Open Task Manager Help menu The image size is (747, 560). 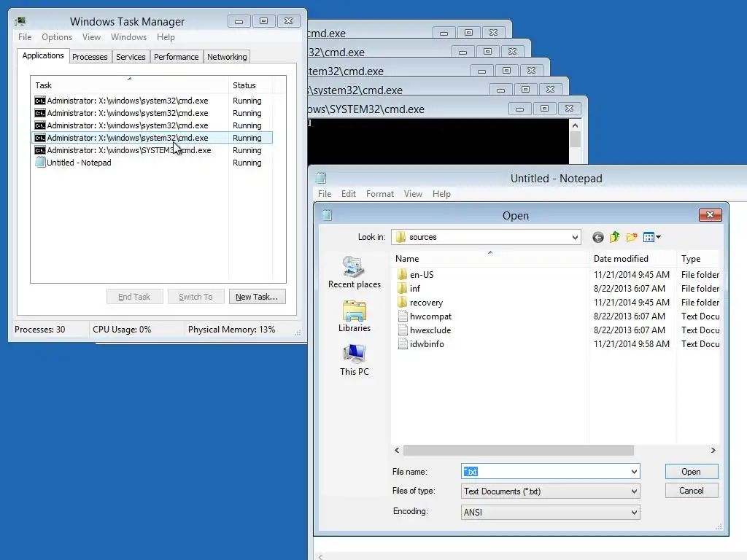click(166, 37)
